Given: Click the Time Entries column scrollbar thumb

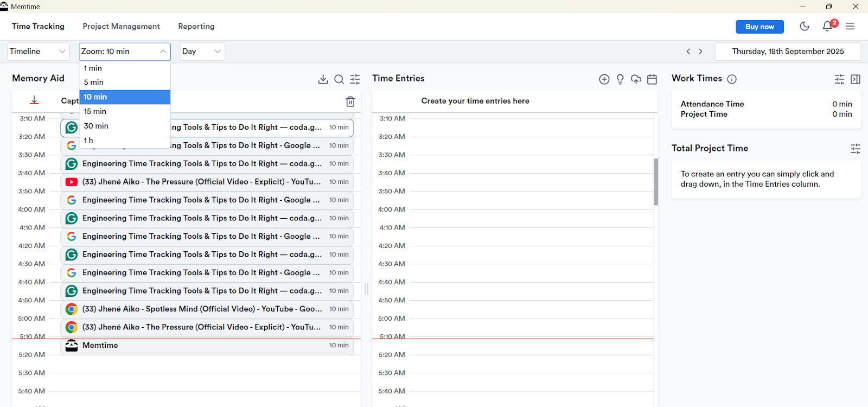Looking at the screenshot, I should tap(656, 182).
